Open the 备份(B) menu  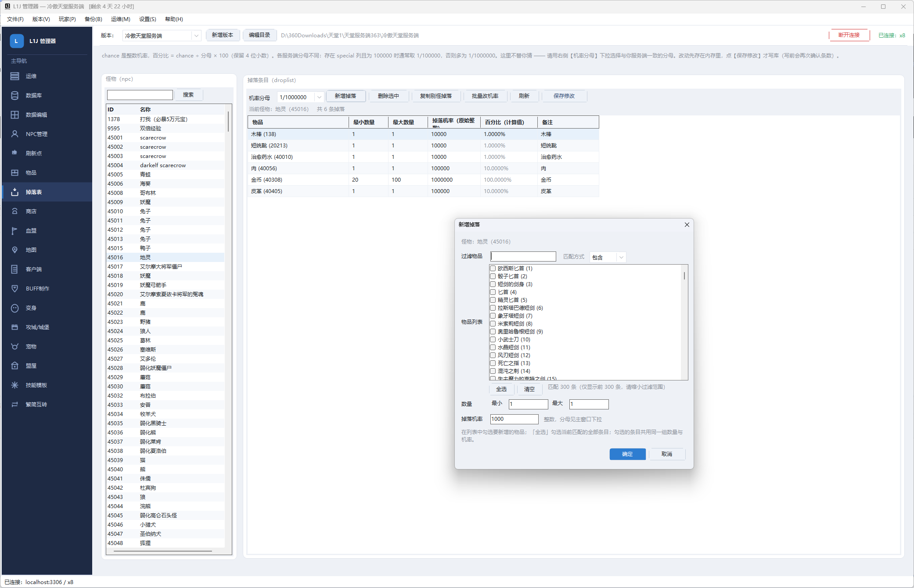tap(94, 19)
